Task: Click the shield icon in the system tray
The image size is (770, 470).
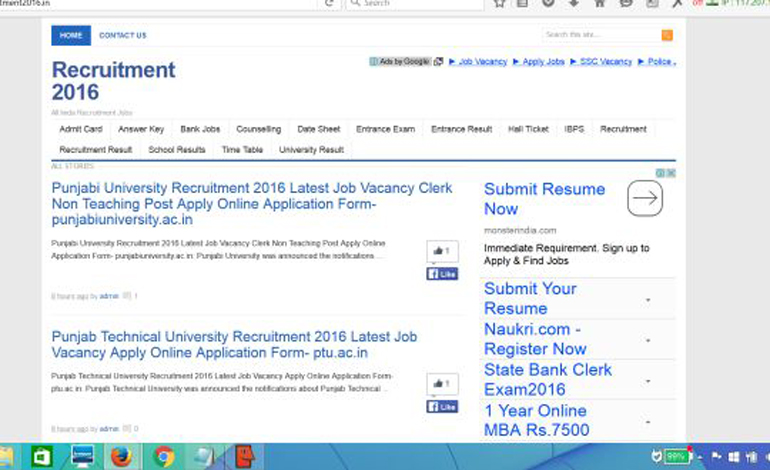Action: click(656, 457)
